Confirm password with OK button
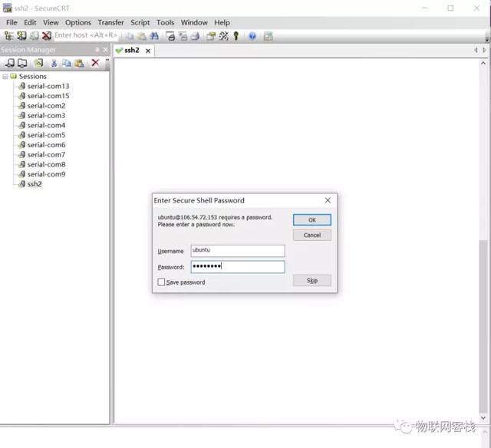Screen dimensions: 491x448 click(312, 219)
